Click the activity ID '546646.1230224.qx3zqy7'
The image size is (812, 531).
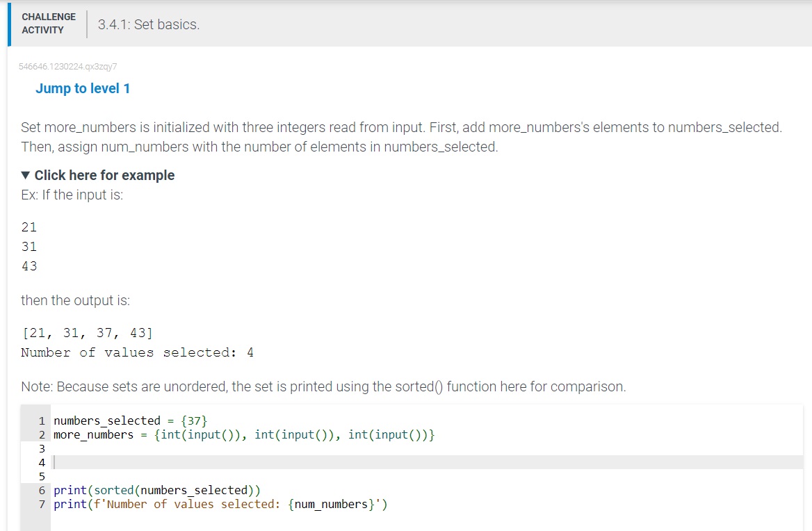point(67,66)
